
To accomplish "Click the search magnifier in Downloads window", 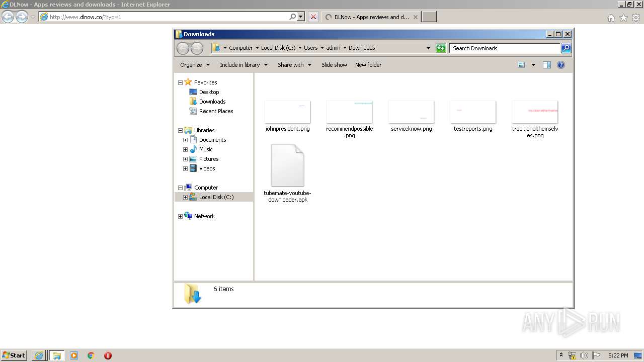I will pyautogui.click(x=566, y=48).
